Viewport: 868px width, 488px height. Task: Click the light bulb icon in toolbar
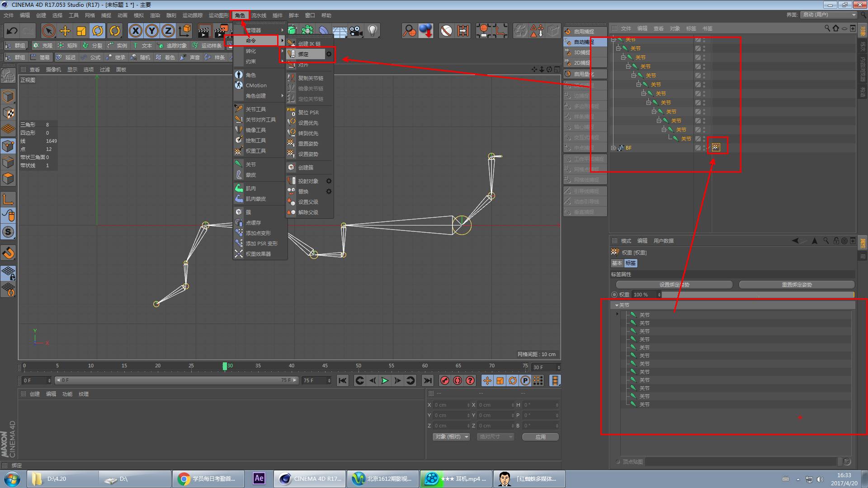(373, 31)
